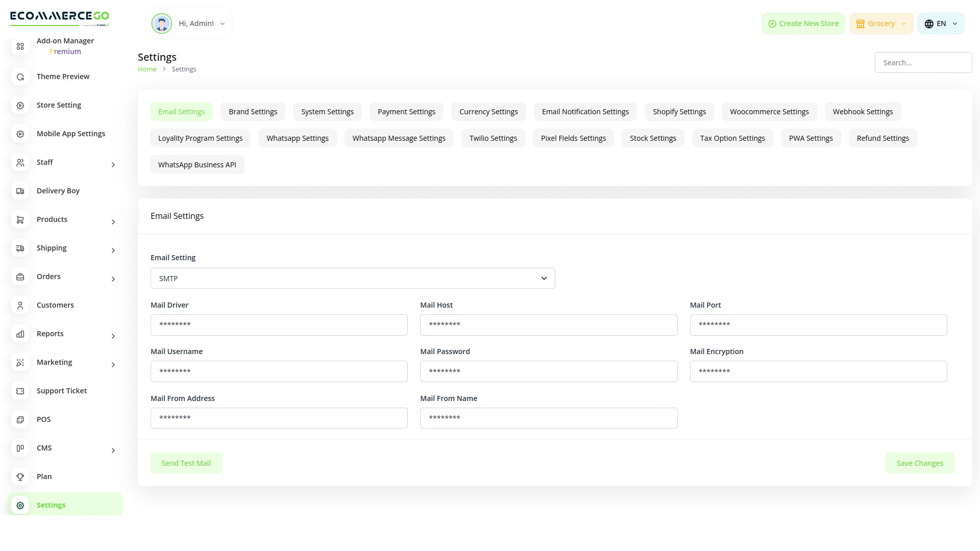Open the POS sidebar icon
Screen dimensions: 980x551
[x=20, y=419]
